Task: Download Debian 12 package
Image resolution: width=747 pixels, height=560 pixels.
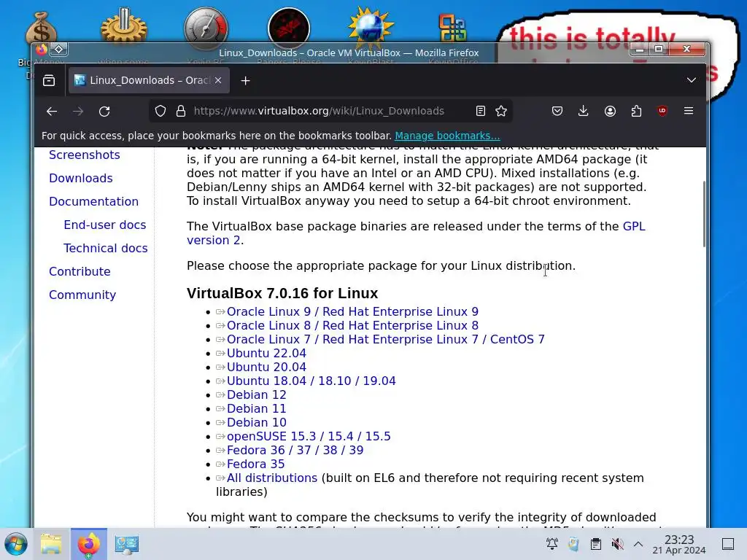Action: tap(256, 394)
